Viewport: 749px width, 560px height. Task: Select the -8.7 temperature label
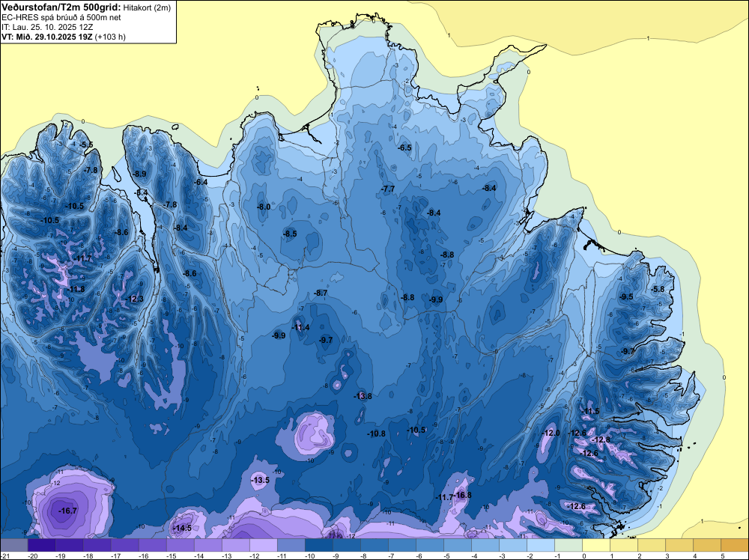pyautogui.click(x=321, y=293)
